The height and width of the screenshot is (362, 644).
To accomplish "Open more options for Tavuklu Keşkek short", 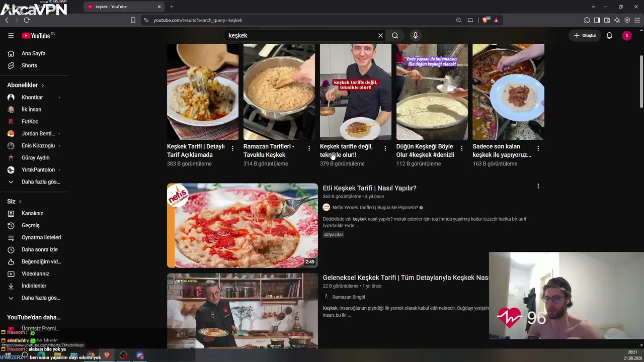I will 309,148.
